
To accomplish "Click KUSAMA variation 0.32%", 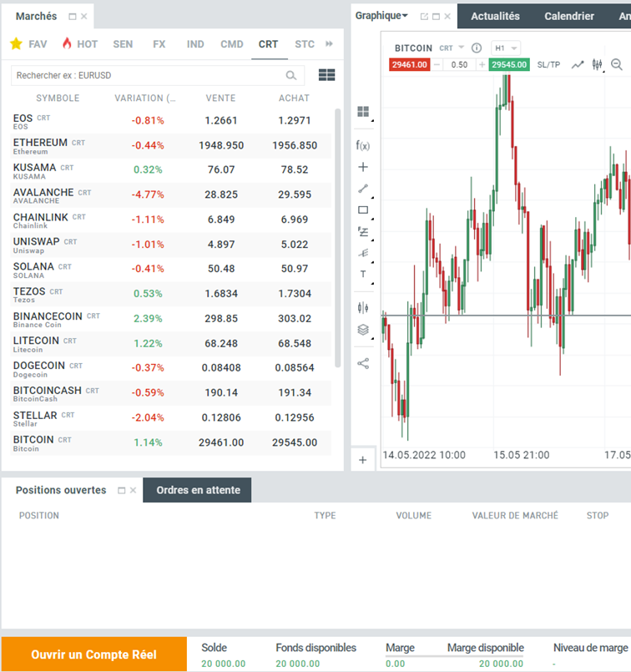I will (148, 169).
